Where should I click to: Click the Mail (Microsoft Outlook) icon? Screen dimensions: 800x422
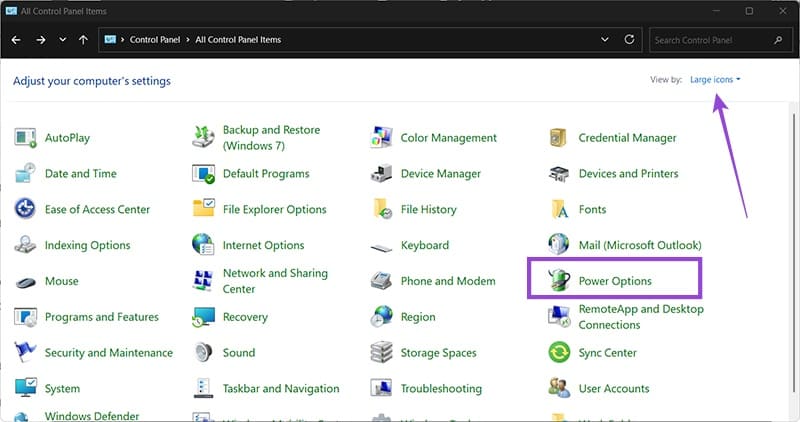click(558, 244)
